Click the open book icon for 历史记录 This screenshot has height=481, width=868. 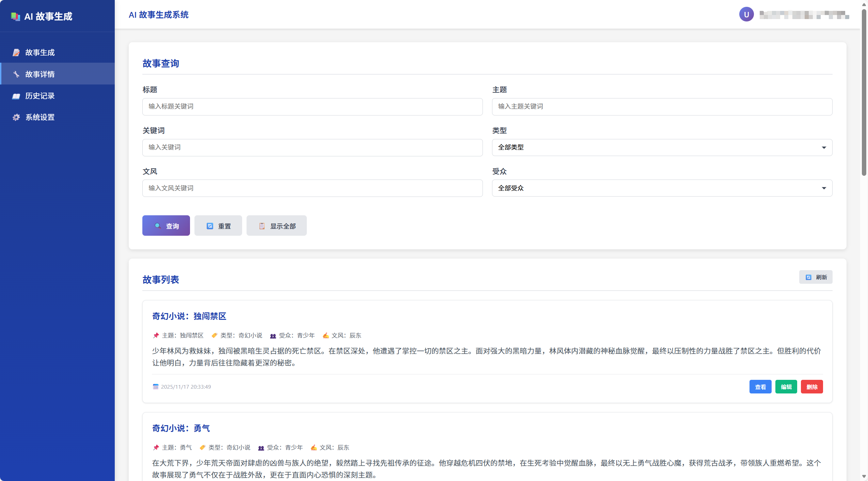(16, 96)
